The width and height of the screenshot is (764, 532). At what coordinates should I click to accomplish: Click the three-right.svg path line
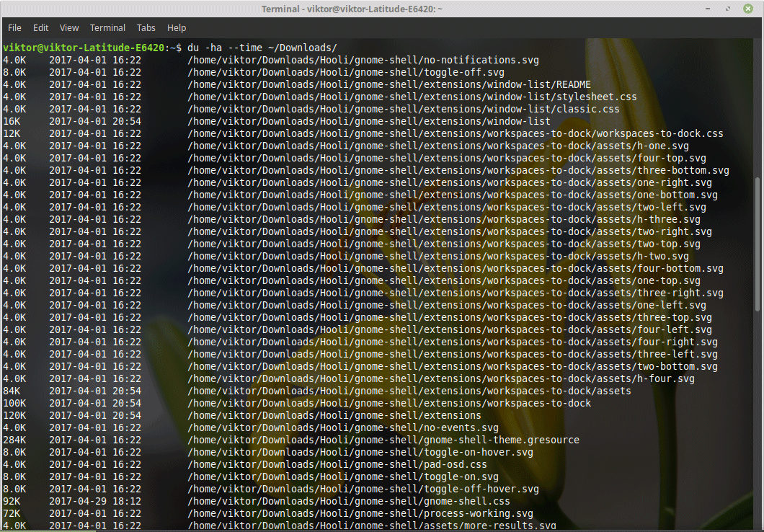coord(455,293)
